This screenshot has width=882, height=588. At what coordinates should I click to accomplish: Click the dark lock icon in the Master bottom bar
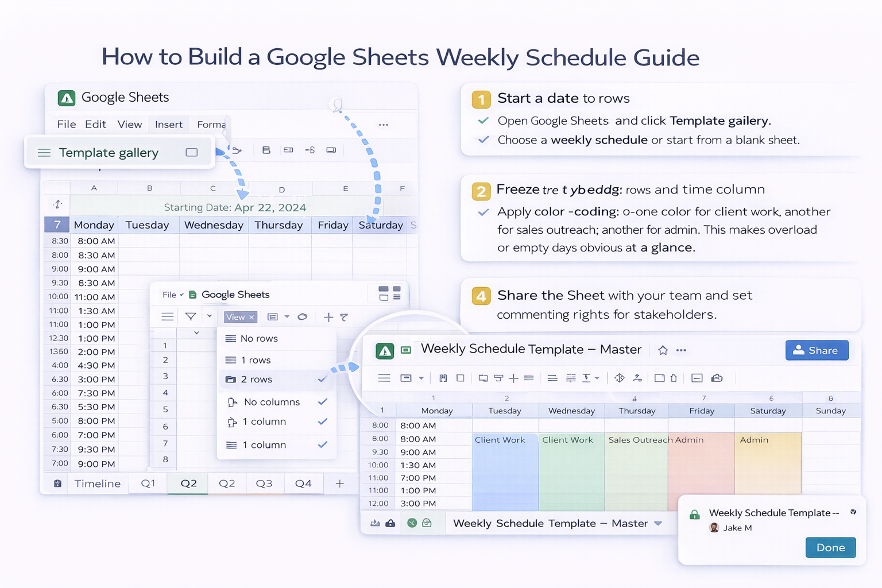[x=390, y=523]
